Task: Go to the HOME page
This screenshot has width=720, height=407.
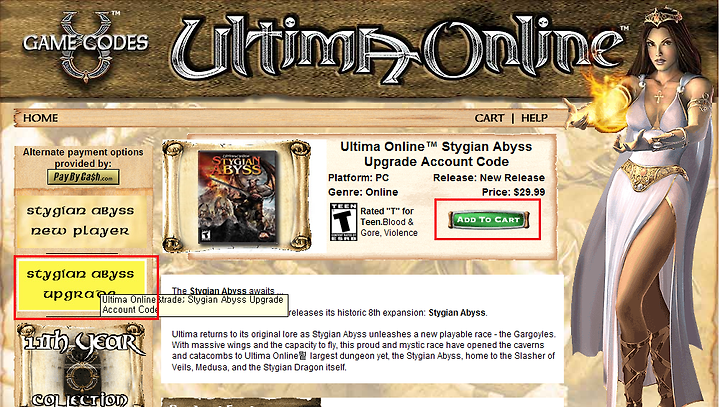Action: point(40,118)
